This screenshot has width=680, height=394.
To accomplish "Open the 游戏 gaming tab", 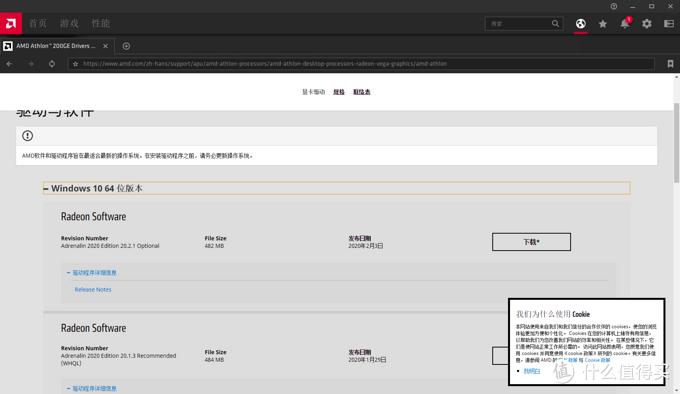I will tap(69, 23).
